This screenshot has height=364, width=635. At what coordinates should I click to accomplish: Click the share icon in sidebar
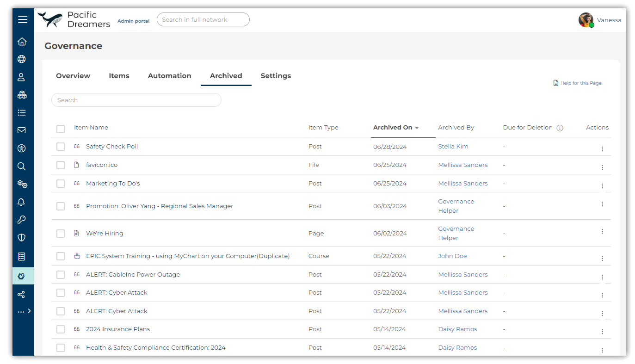pyautogui.click(x=22, y=295)
